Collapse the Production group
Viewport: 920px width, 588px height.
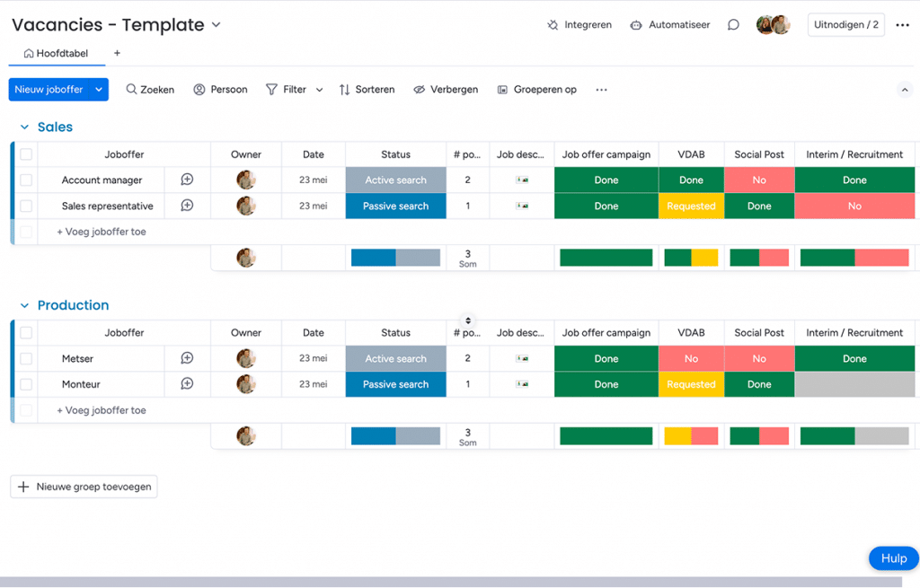24,305
